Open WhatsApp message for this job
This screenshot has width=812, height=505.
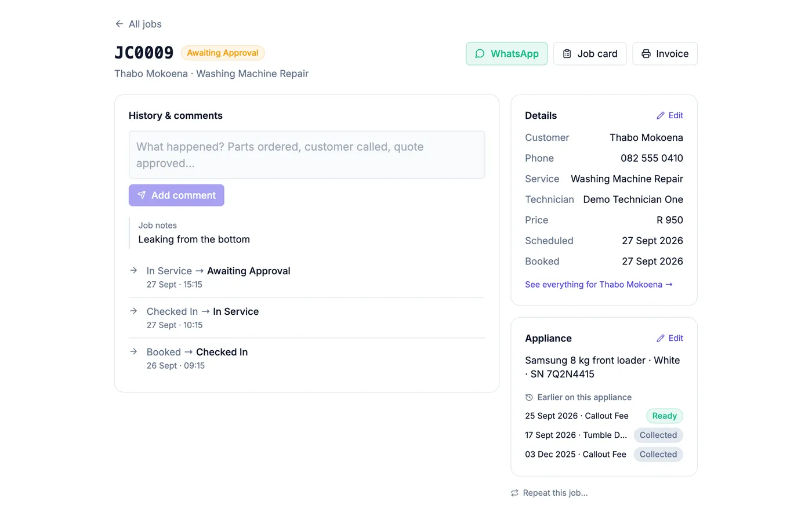click(x=506, y=53)
